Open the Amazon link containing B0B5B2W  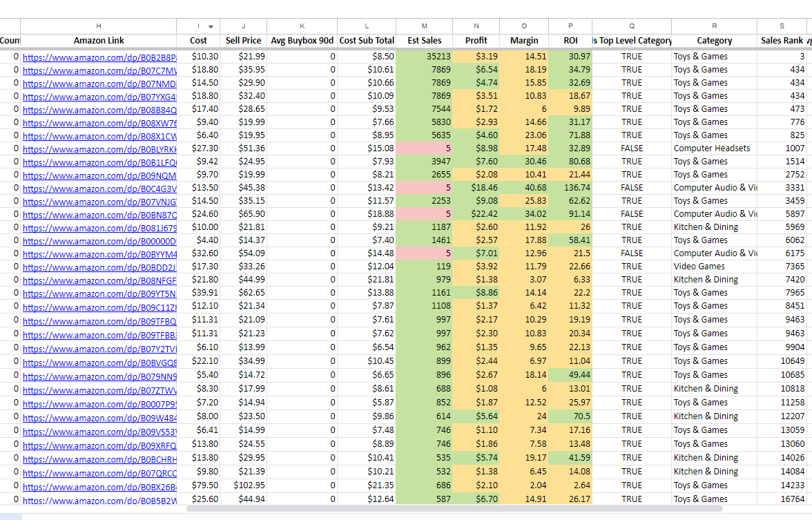[x=99, y=500]
